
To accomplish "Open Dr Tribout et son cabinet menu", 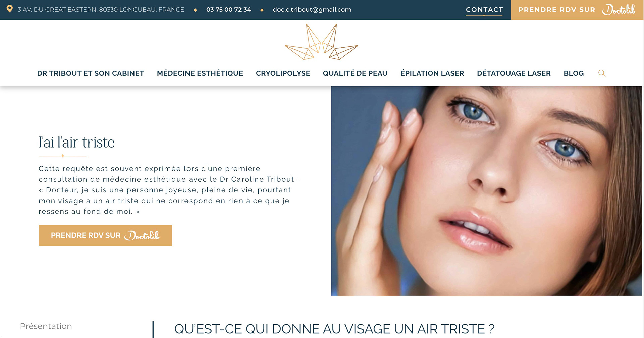I will pos(91,73).
